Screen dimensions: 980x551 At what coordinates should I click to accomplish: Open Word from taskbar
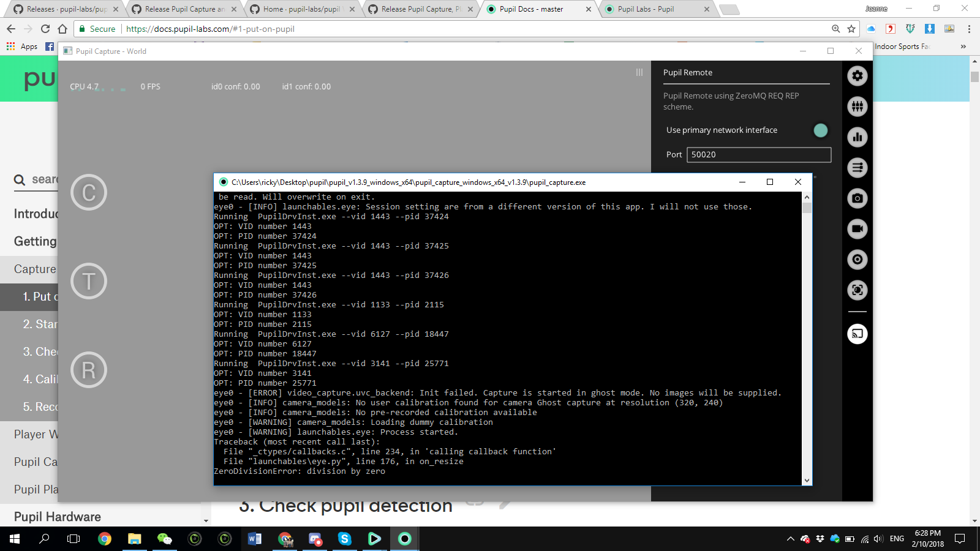click(x=255, y=539)
